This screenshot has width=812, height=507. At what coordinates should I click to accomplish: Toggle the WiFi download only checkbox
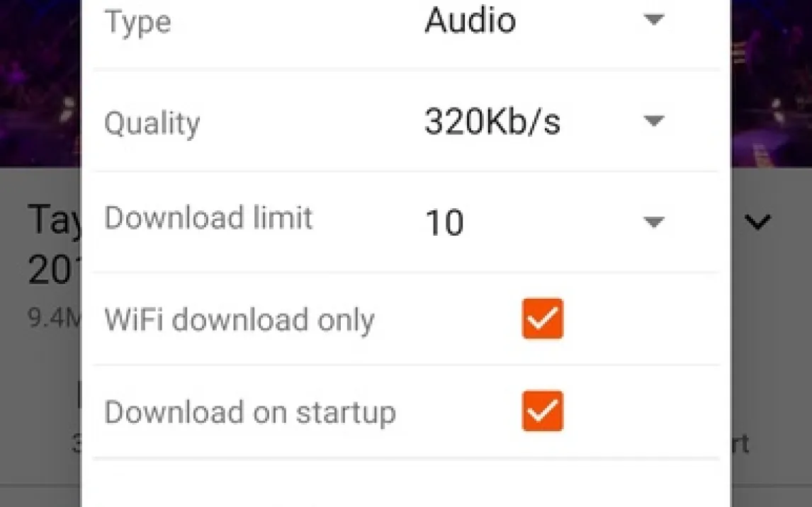542,319
